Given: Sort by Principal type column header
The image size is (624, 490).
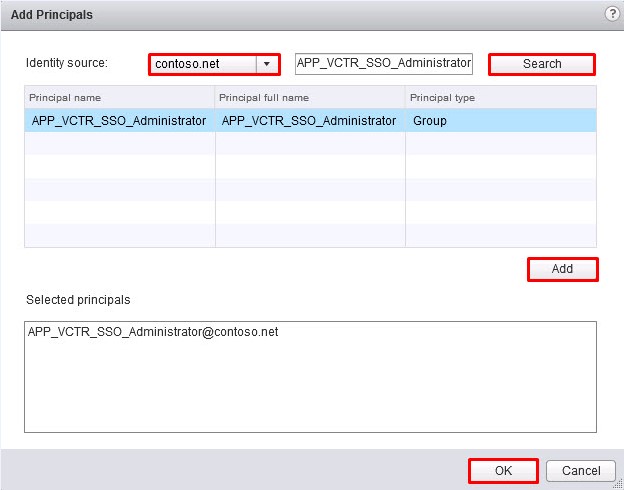Looking at the screenshot, I should pyautogui.click(x=500, y=98).
